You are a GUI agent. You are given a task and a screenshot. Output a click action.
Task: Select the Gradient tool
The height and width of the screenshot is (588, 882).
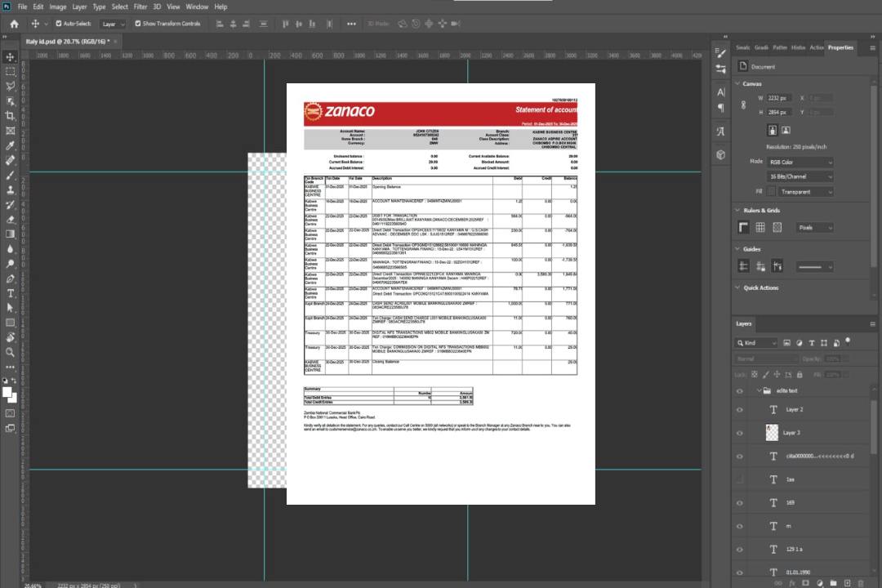pos(10,234)
